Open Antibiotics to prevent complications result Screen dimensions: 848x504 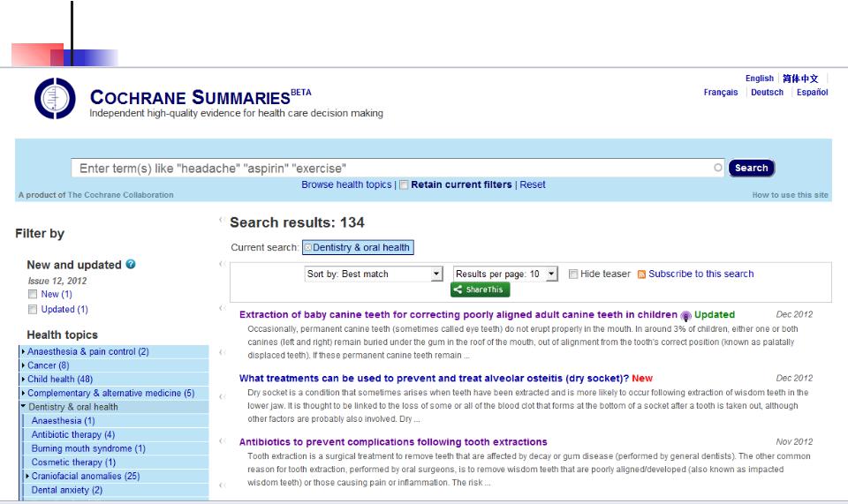click(393, 442)
